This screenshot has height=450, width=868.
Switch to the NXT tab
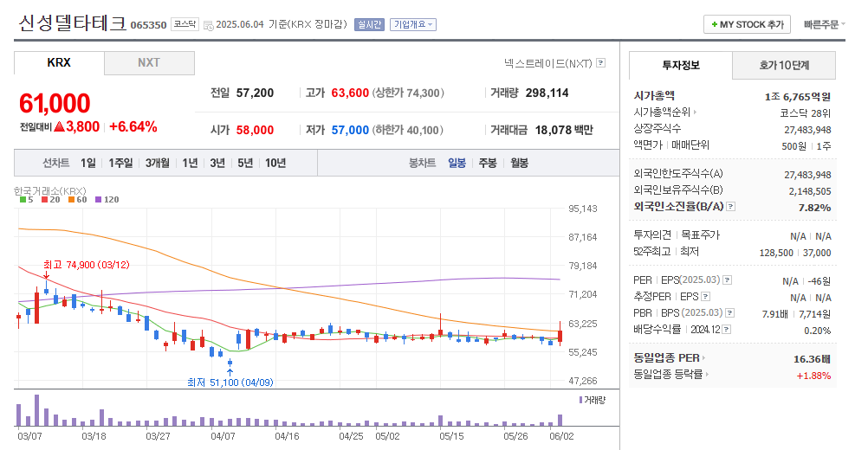click(x=149, y=63)
